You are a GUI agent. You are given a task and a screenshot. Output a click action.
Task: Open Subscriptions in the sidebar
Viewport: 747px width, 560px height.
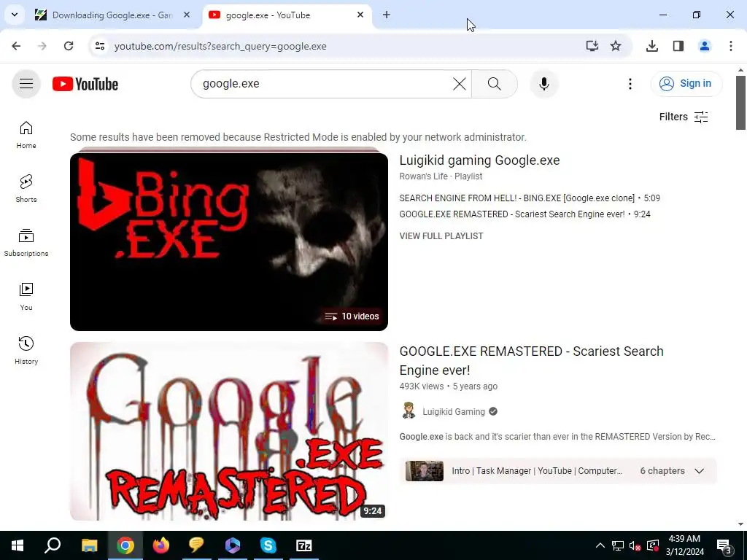[26, 242]
